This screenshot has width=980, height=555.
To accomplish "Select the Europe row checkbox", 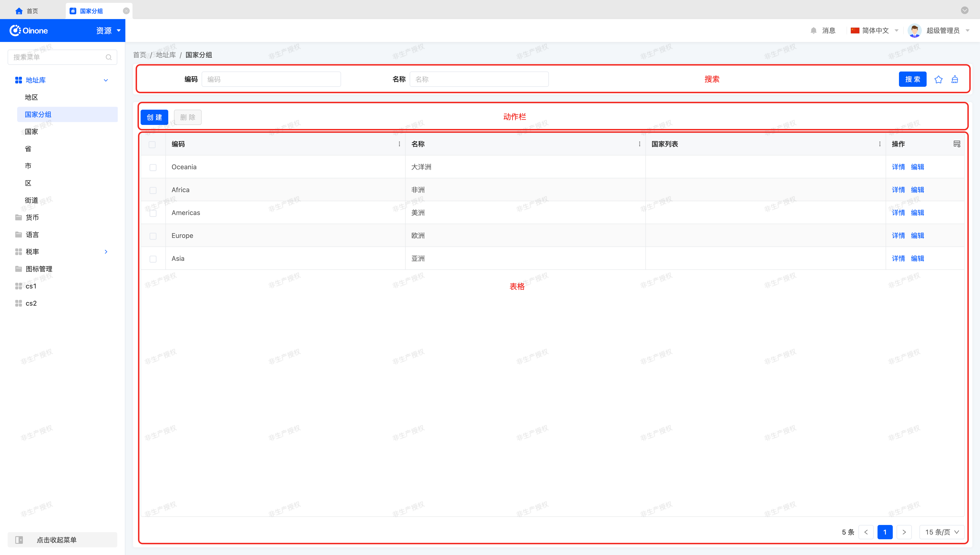I will (x=153, y=236).
